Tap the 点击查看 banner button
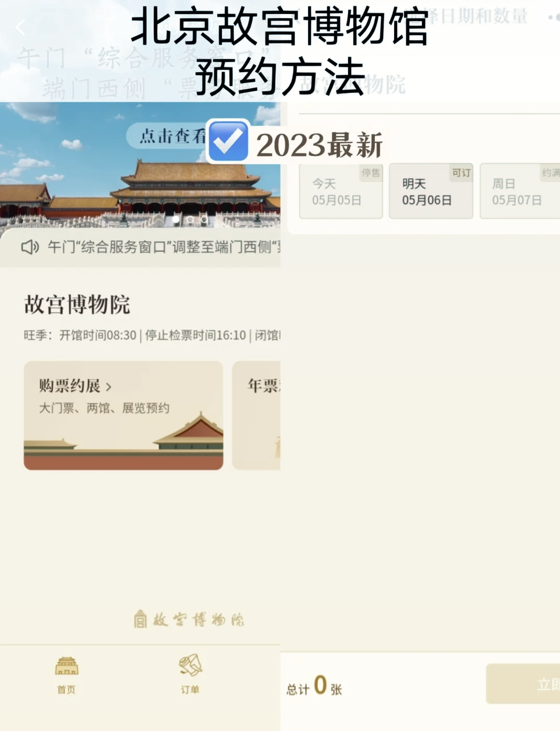This screenshot has height=731, width=560. (167, 136)
